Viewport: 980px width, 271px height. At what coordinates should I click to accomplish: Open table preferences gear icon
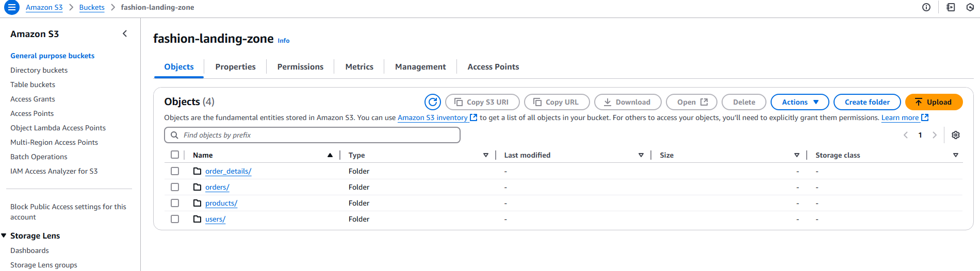tap(956, 135)
